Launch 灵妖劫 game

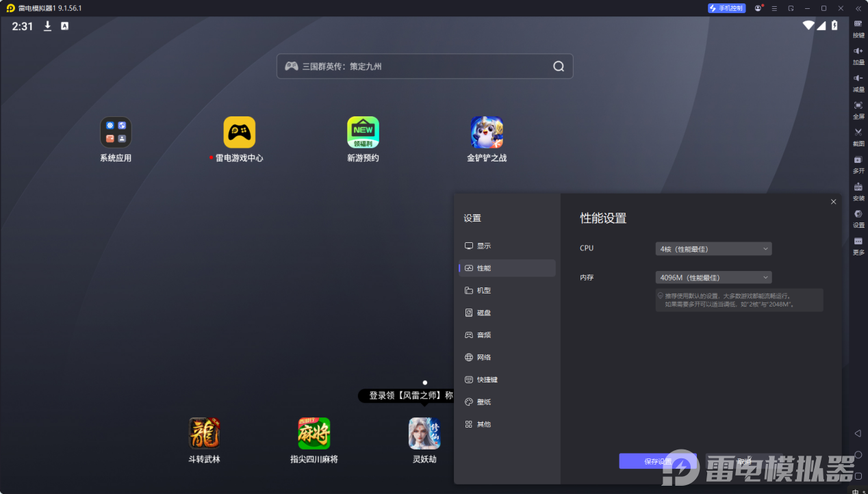click(x=424, y=441)
